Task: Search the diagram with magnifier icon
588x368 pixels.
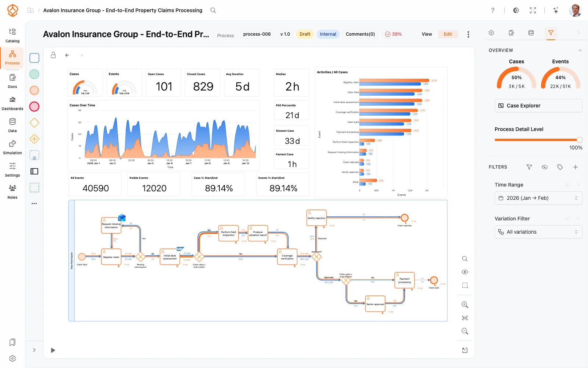Action: [465, 259]
